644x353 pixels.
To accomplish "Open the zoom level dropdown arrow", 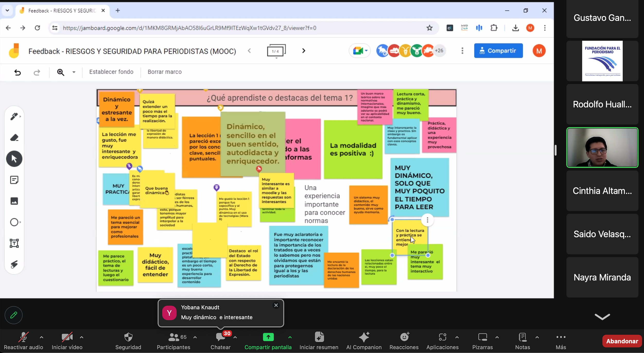I will (74, 72).
